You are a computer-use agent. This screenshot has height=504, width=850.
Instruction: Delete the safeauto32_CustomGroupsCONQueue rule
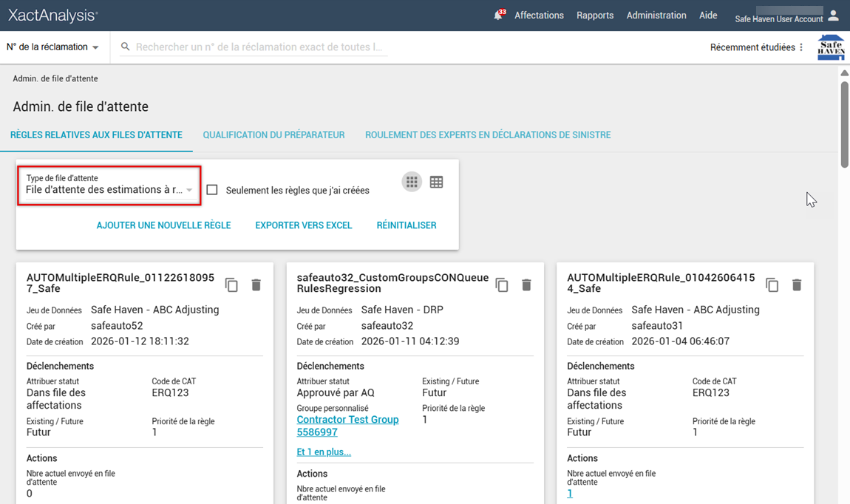(526, 285)
